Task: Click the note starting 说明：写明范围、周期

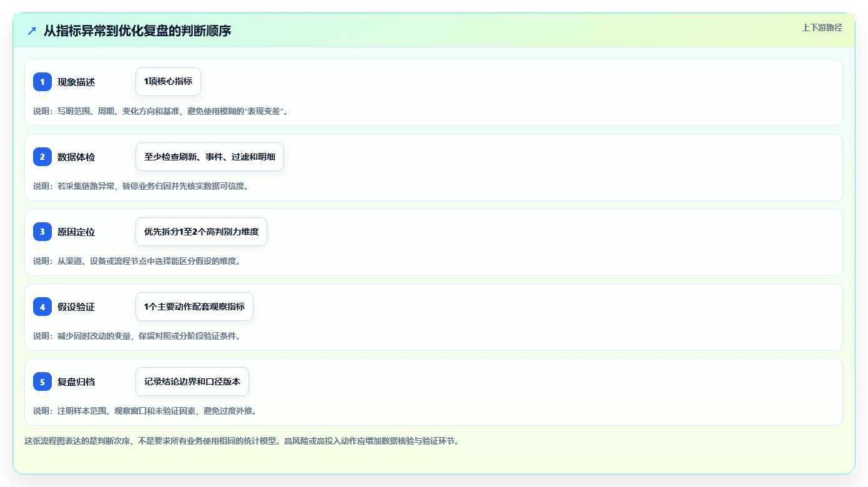Action: click(160, 111)
